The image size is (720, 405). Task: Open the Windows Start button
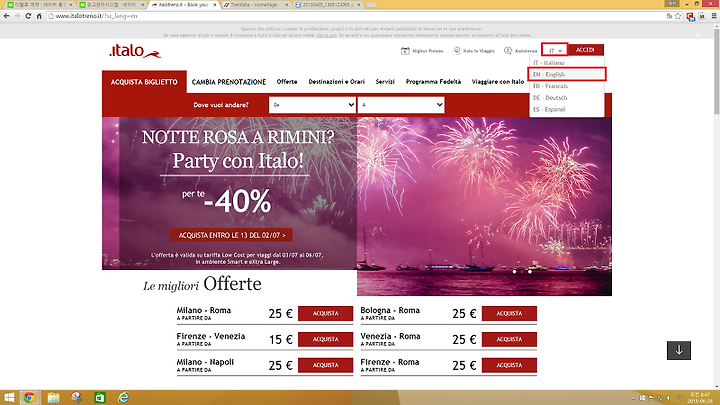[x=9, y=398]
